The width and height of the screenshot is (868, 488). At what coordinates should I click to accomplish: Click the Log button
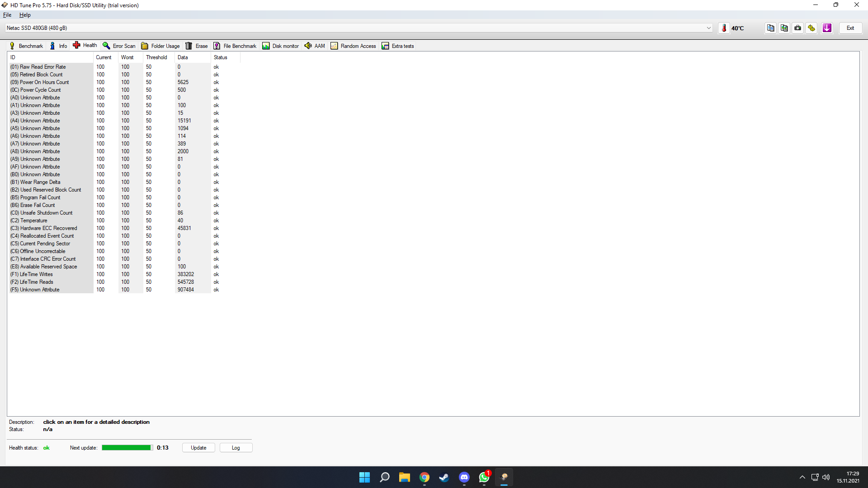point(236,448)
